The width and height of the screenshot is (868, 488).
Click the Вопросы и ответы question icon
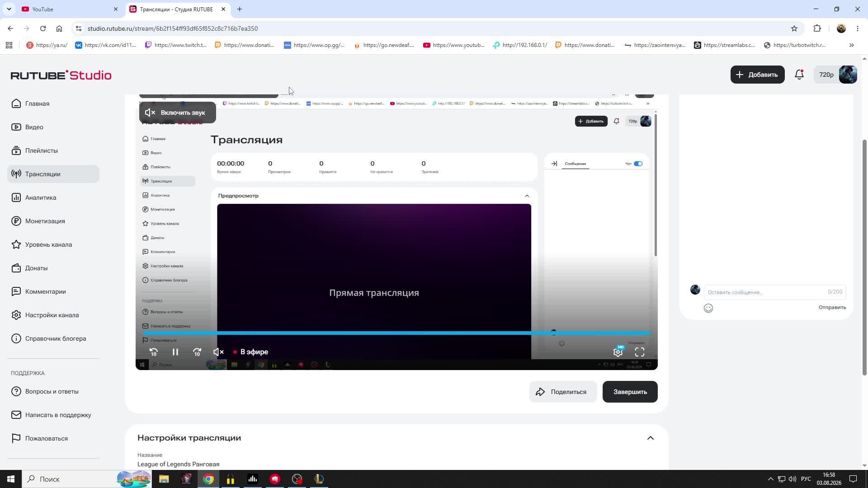click(x=16, y=391)
